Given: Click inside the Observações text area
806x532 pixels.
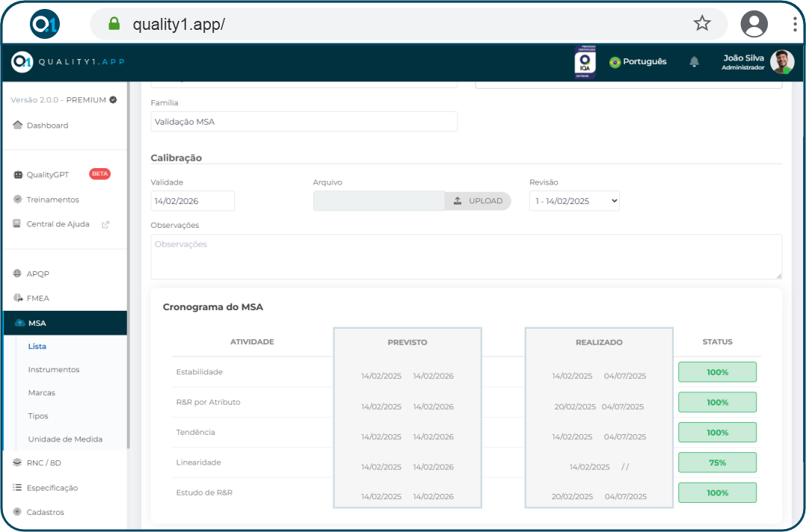Looking at the screenshot, I should [466, 257].
